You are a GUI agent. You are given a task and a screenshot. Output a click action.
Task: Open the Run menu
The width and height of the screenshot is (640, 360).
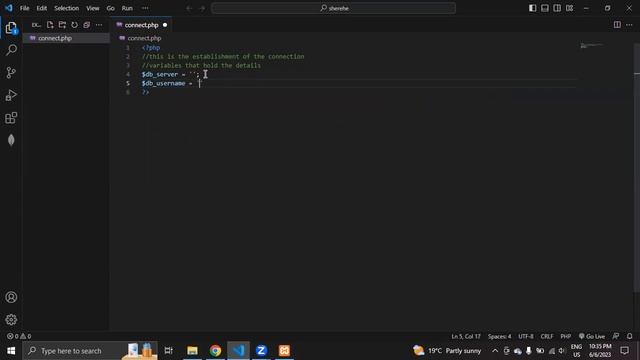(127, 8)
